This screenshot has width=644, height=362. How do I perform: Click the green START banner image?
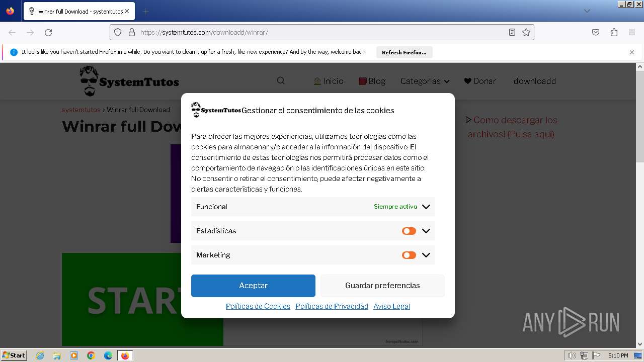pyautogui.click(x=142, y=299)
